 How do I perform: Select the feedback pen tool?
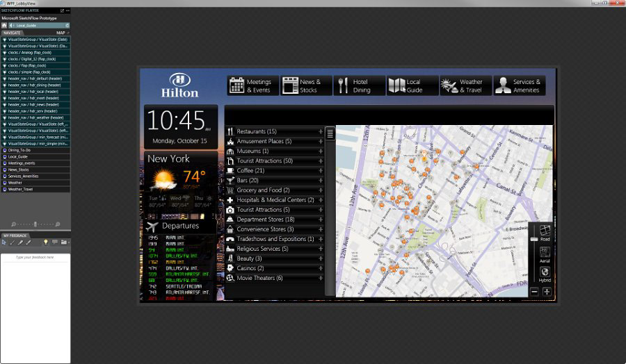click(12, 242)
